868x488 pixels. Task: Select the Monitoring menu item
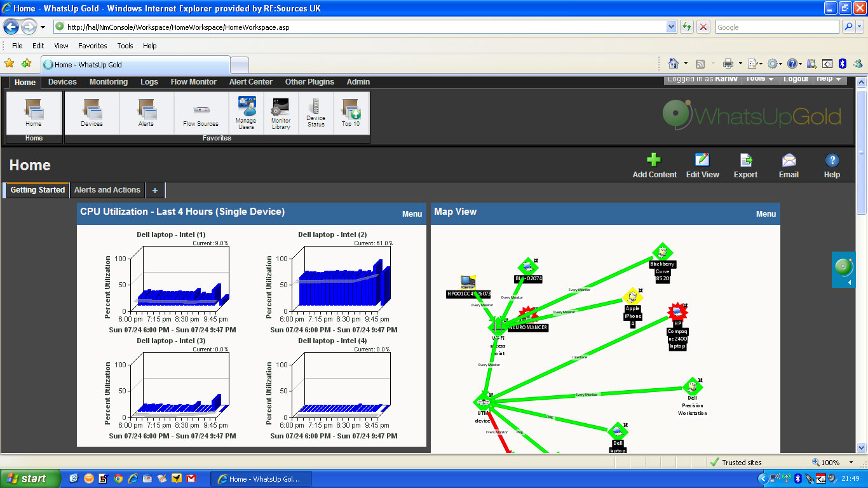[109, 82]
